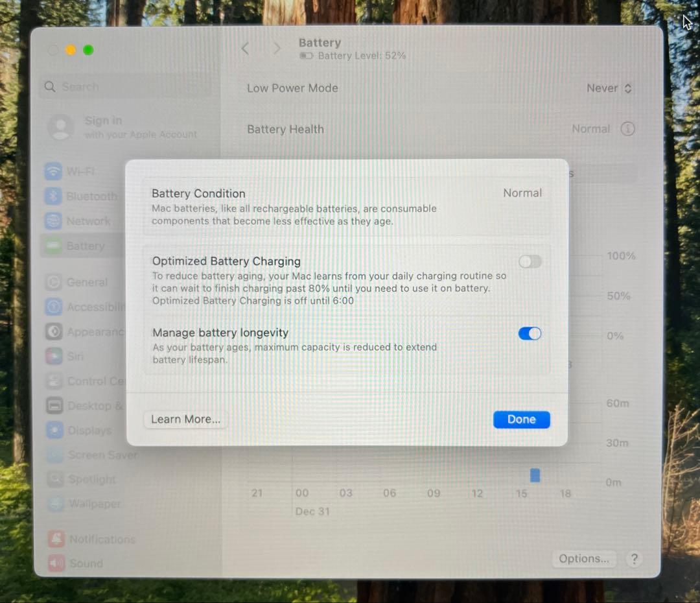Image resolution: width=700 pixels, height=603 pixels.
Task: Open Learn More about battery condition
Action: coord(185,420)
